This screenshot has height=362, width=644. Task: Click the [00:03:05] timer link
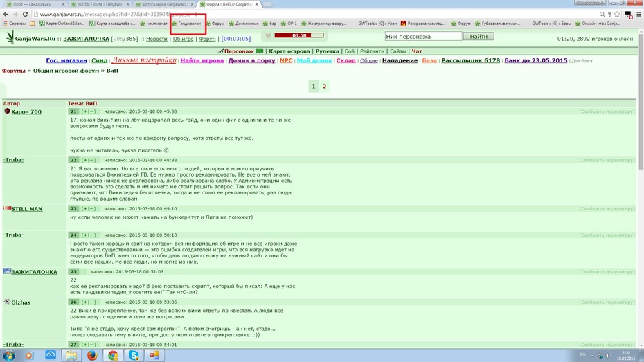[x=235, y=39]
